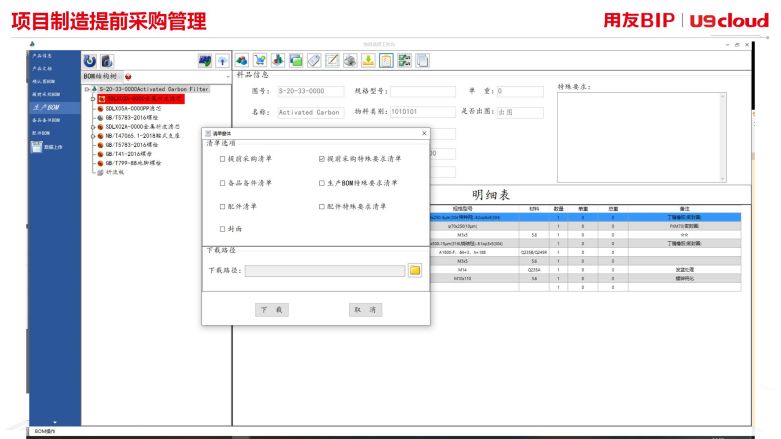Expand the NB/T47065.1-2018 tree node
This screenshot has width=781, height=439.
point(93,136)
